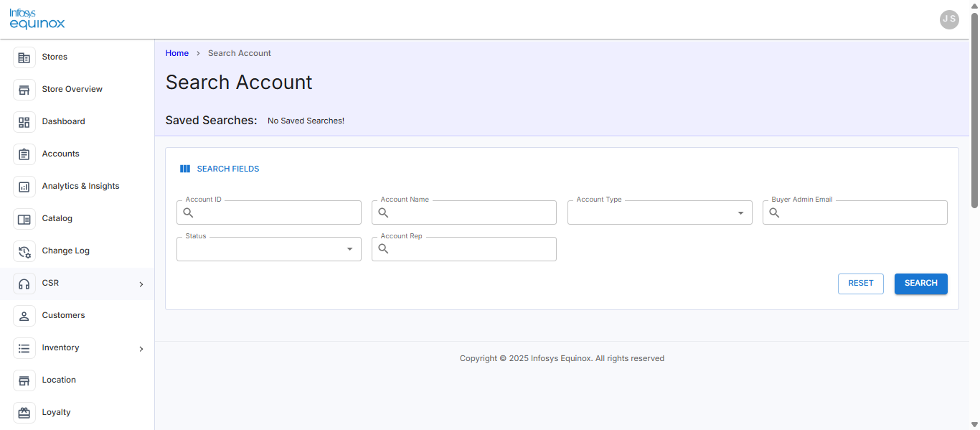Expand the CSR submenu chevron

[x=141, y=284]
